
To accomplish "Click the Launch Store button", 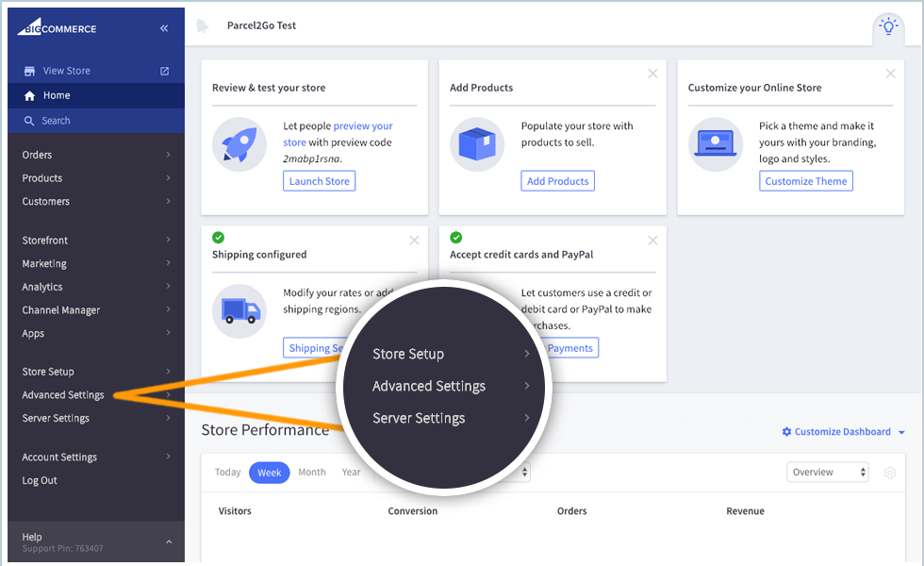I will point(319,179).
